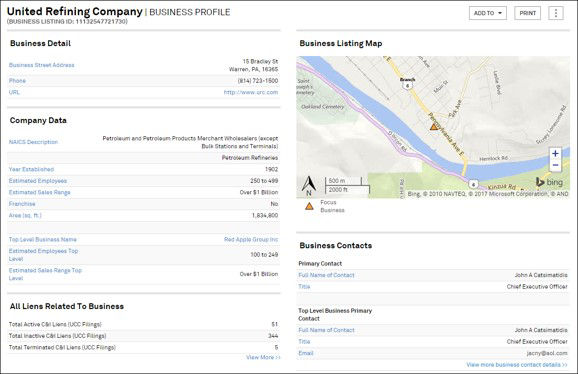Image resolution: width=578 pixels, height=374 pixels.
Task: Click Total Inactive C&I Liens row
Action: (143, 336)
